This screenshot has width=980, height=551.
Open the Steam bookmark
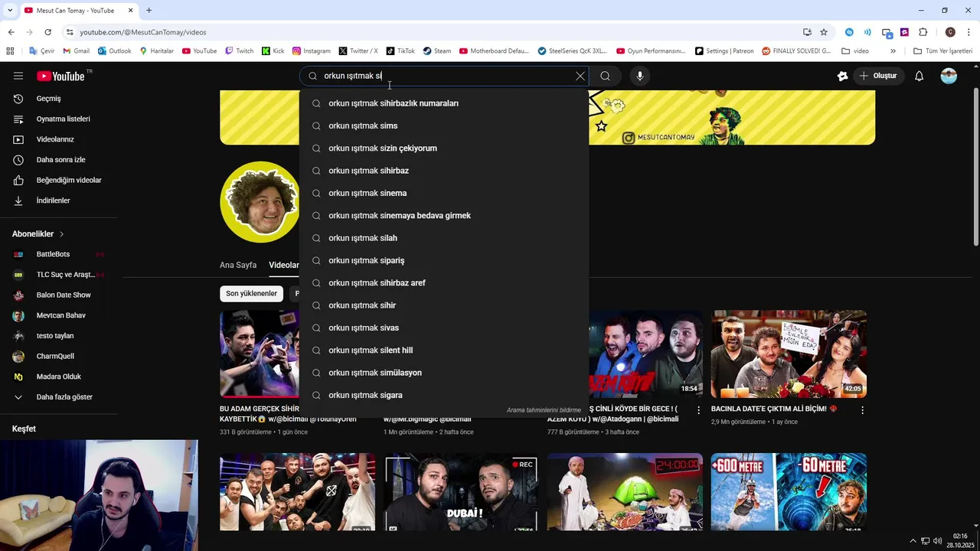tap(437, 51)
